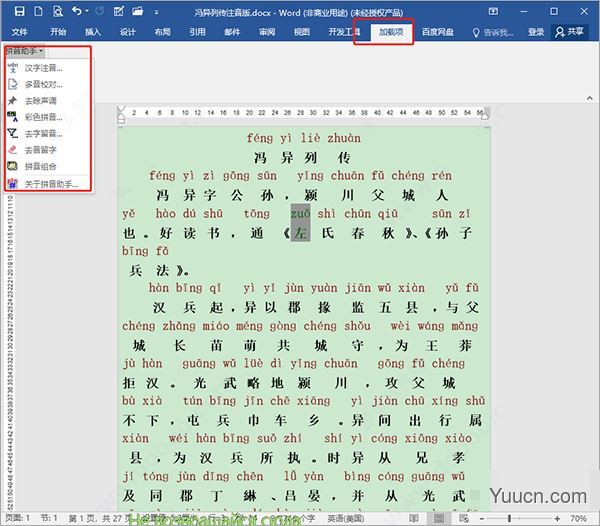The height and width of the screenshot is (526, 600).
Task: Toggle the 拼音助手 dropdown menu
Action: pyautogui.click(x=25, y=51)
